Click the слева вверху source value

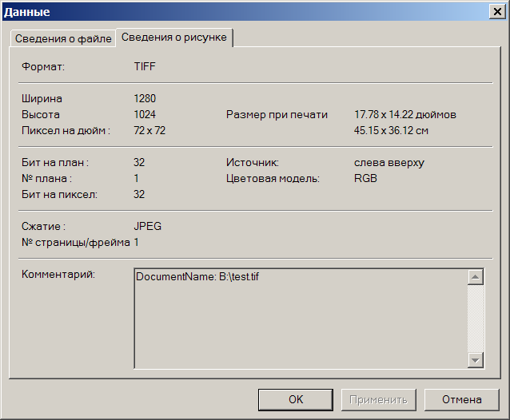pos(388,163)
